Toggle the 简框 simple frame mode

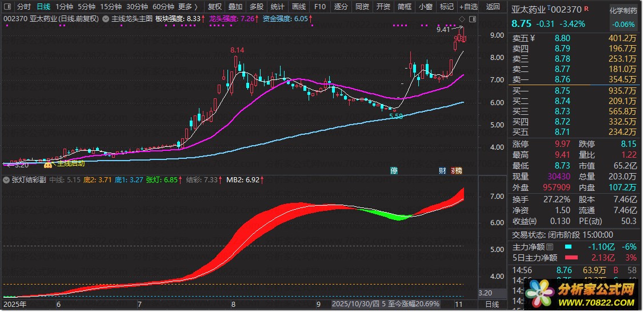click(405, 6)
